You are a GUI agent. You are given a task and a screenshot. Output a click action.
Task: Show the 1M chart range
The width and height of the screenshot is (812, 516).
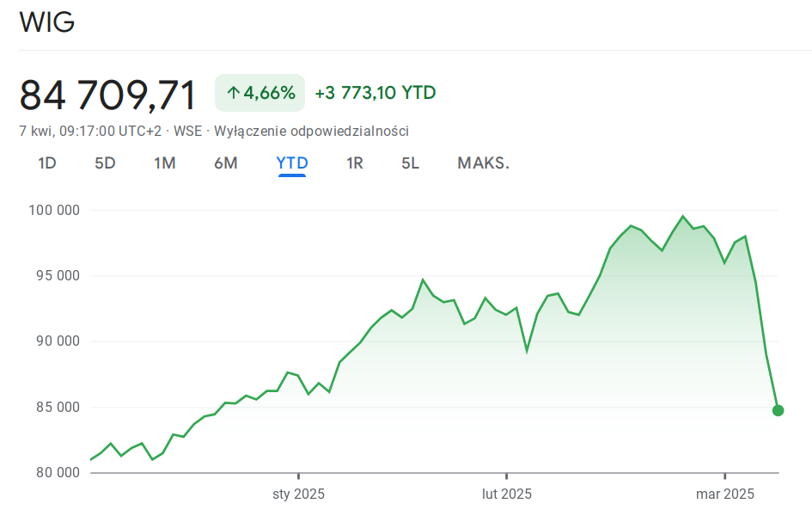coord(165,163)
